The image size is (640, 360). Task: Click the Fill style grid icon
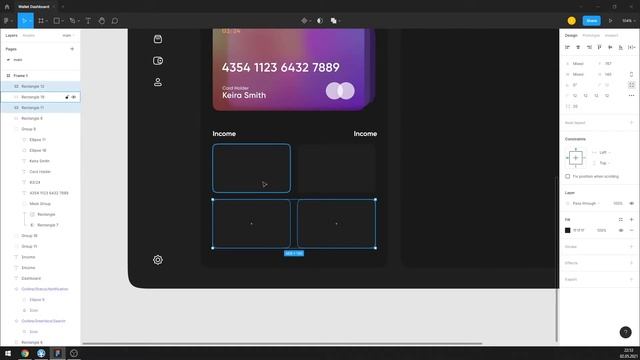620,220
